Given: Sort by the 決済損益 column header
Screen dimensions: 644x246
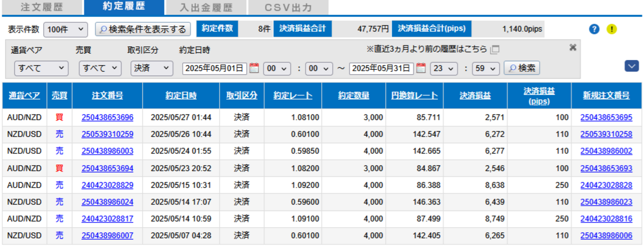Looking at the screenshot, I should pyautogui.click(x=475, y=96).
